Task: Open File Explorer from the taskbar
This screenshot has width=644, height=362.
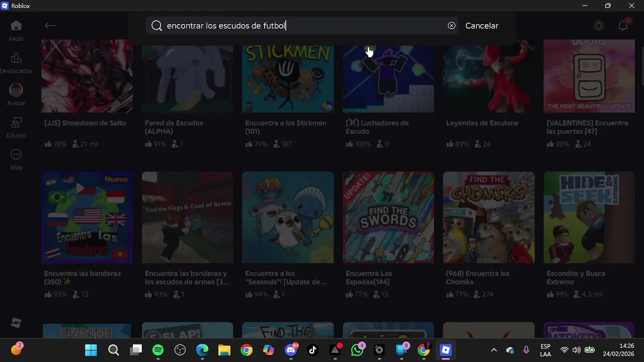Action: pos(224,350)
